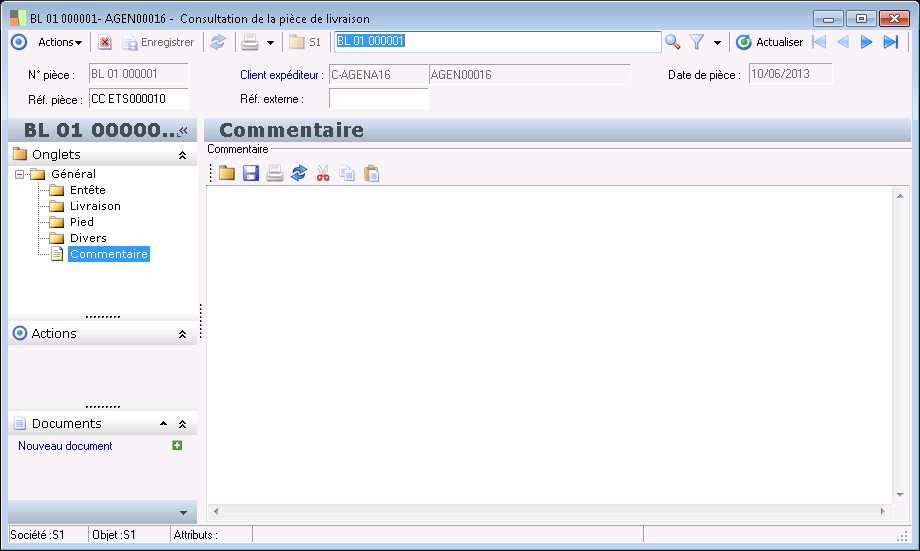Click the open folder icon in comment toolbar
The image size is (920, 551).
click(227, 173)
